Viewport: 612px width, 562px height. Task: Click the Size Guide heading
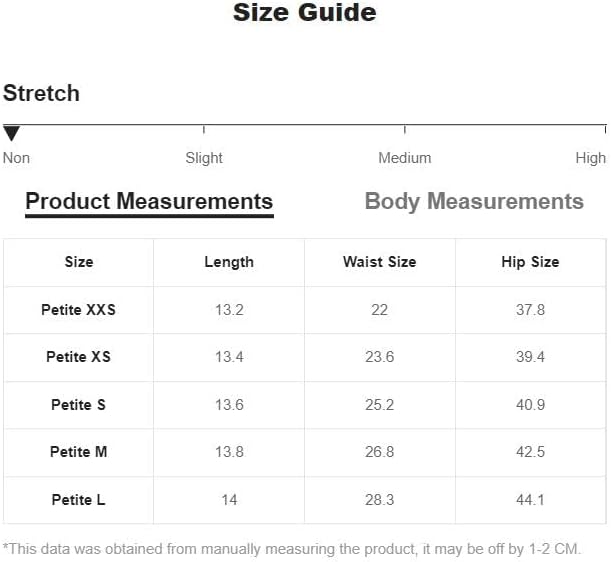(x=305, y=12)
